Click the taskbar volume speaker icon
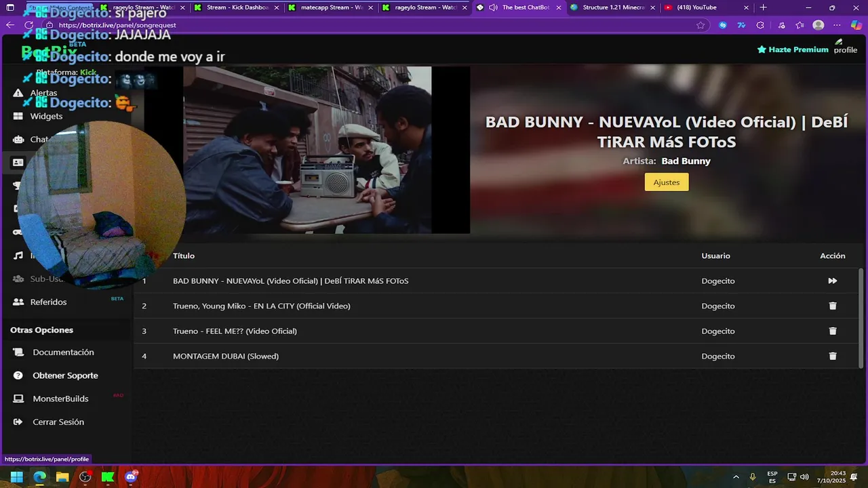This screenshot has height=488, width=868. pos(805,476)
